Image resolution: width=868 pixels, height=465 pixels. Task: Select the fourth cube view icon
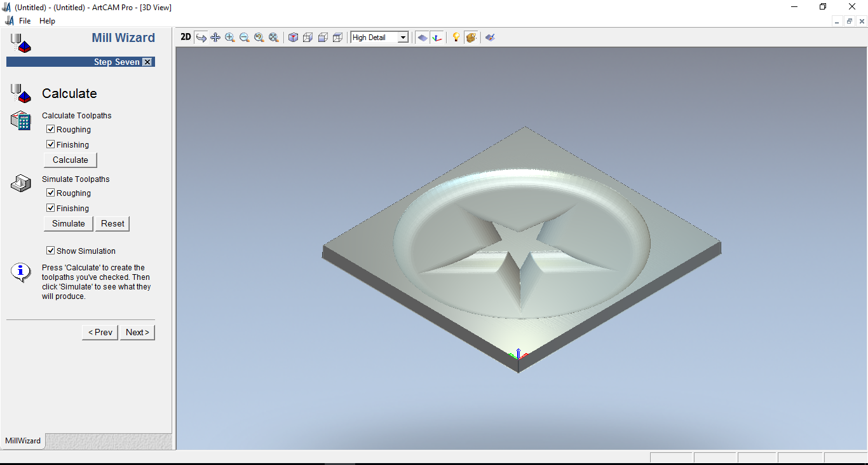(x=337, y=38)
